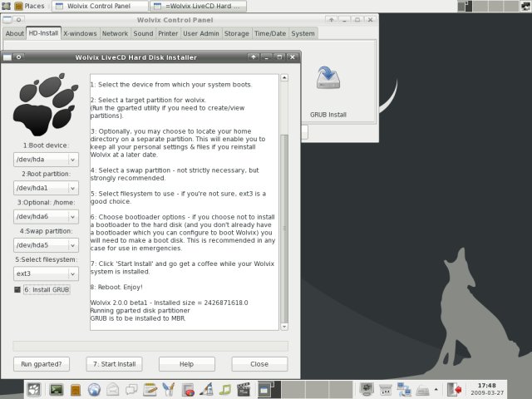Screen dimensions: 532x399
Task: Select the HD-Install tab
Action: (x=43, y=33)
